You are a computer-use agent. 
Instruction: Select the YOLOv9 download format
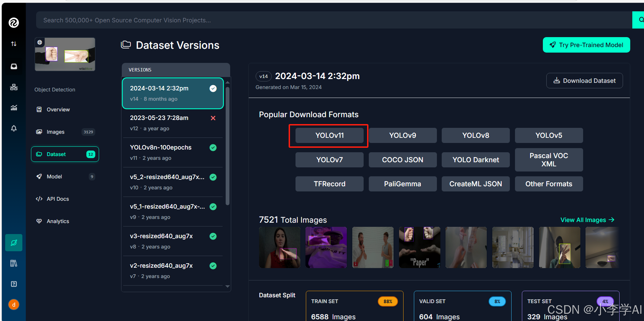(402, 135)
